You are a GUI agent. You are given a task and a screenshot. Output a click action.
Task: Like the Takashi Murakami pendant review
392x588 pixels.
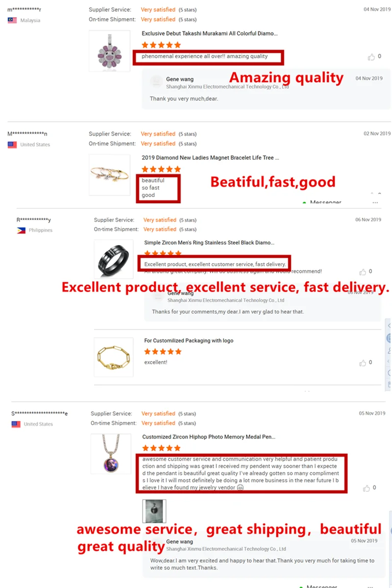click(371, 57)
